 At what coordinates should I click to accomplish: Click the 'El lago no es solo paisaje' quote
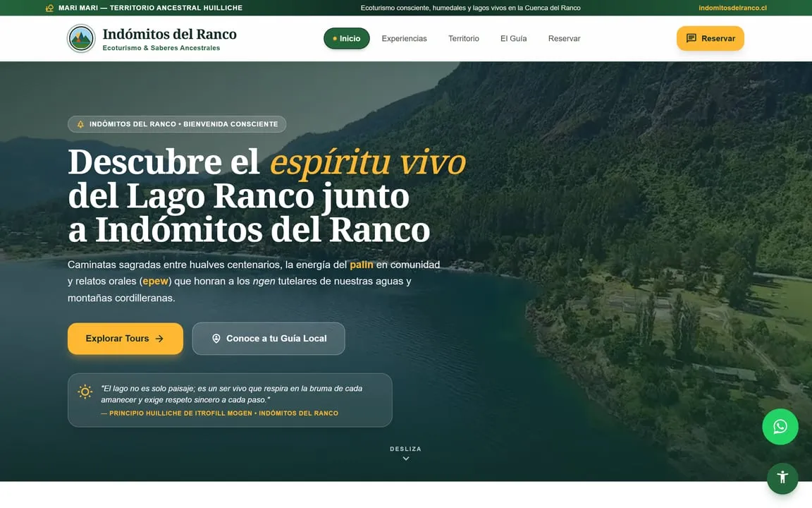(x=231, y=394)
